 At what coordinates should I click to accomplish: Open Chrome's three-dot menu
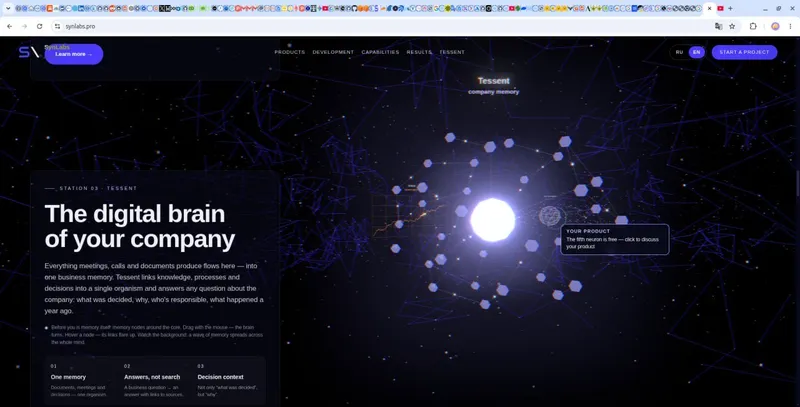point(790,26)
